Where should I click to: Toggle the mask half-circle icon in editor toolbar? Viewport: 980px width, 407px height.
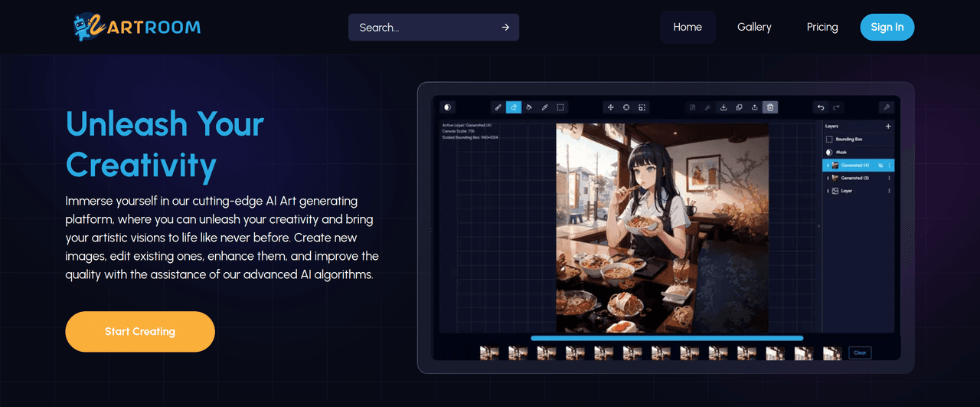coord(448,107)
